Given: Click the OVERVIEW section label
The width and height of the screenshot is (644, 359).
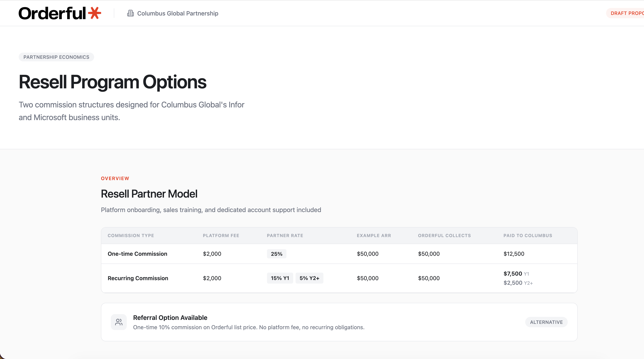Looking at the screenshot, I should [x=115, y=178].
